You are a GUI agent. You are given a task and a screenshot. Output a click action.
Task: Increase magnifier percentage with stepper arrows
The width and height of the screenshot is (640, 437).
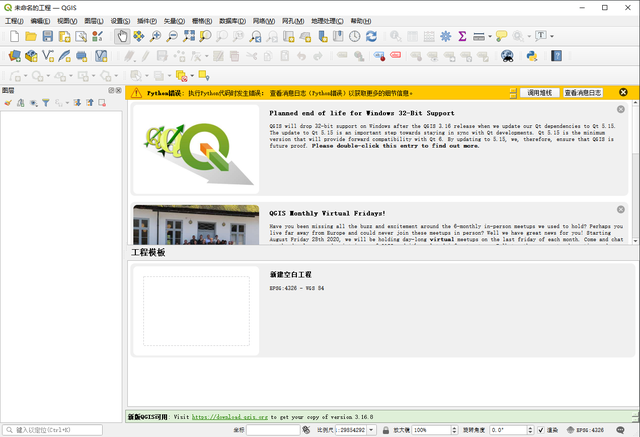pos(454,430)
